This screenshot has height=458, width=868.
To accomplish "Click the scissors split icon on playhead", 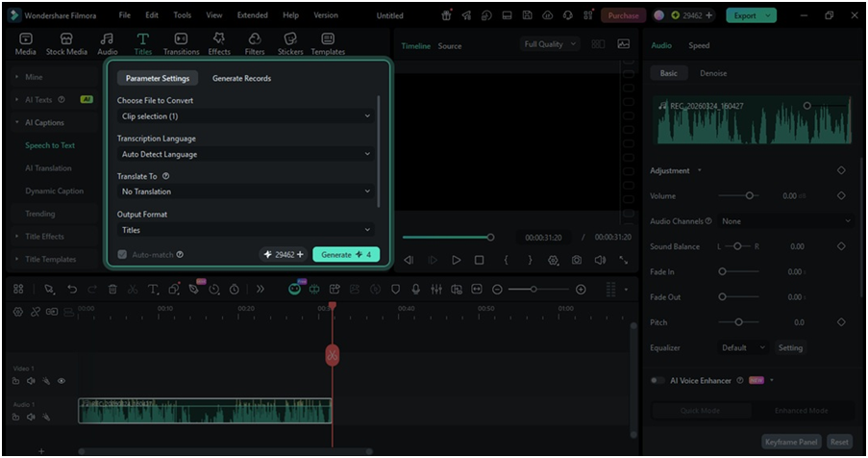I will pos(333,355).
